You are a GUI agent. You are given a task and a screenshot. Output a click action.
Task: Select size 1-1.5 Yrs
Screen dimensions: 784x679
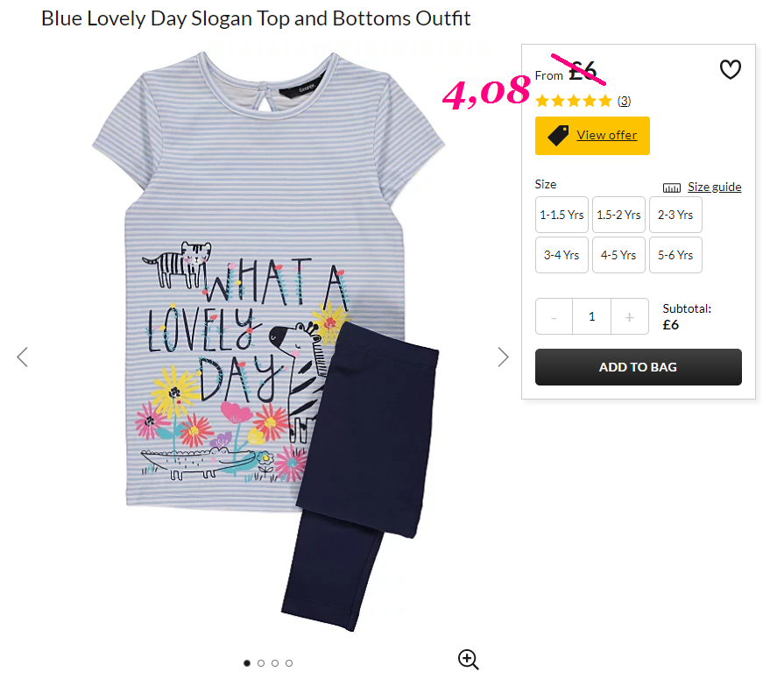[562, 215]
